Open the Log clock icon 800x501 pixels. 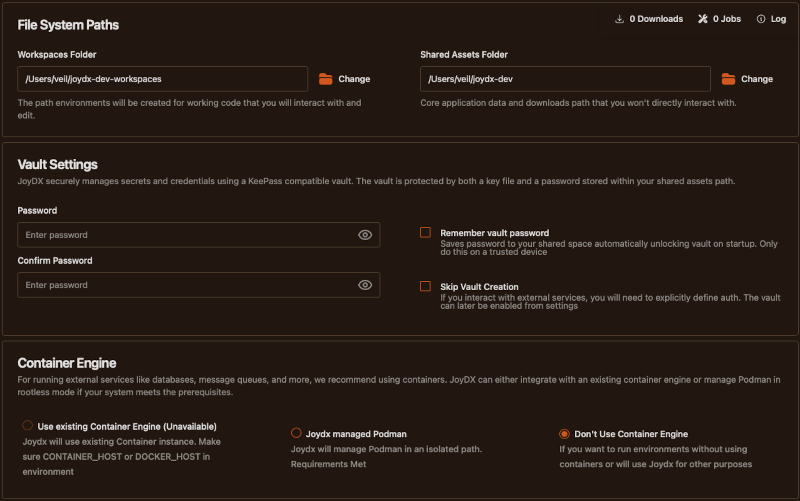[x=761, y=19]
